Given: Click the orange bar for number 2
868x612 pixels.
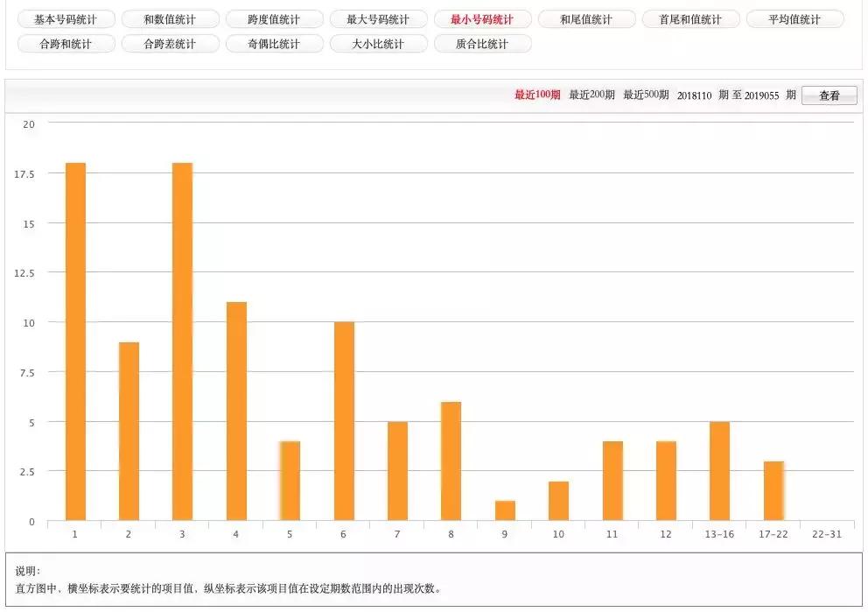Looking at the screenshot, I should point(129,432).
